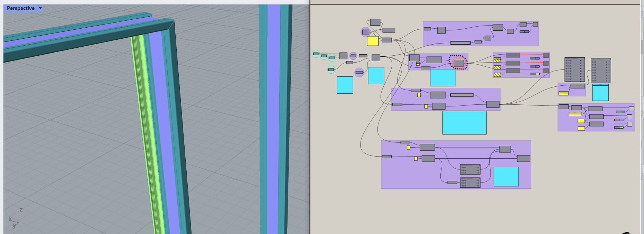The height and width of the screenshot is (234, 644).
Task: Select the dotted-outlined node in the pink circle
Action: coord(459,63)
